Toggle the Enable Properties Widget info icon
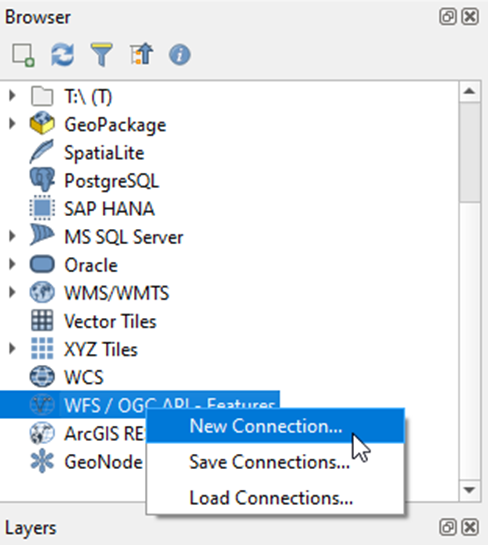The image size is (488, 545). pyautogui.click(x=180, y=55)
